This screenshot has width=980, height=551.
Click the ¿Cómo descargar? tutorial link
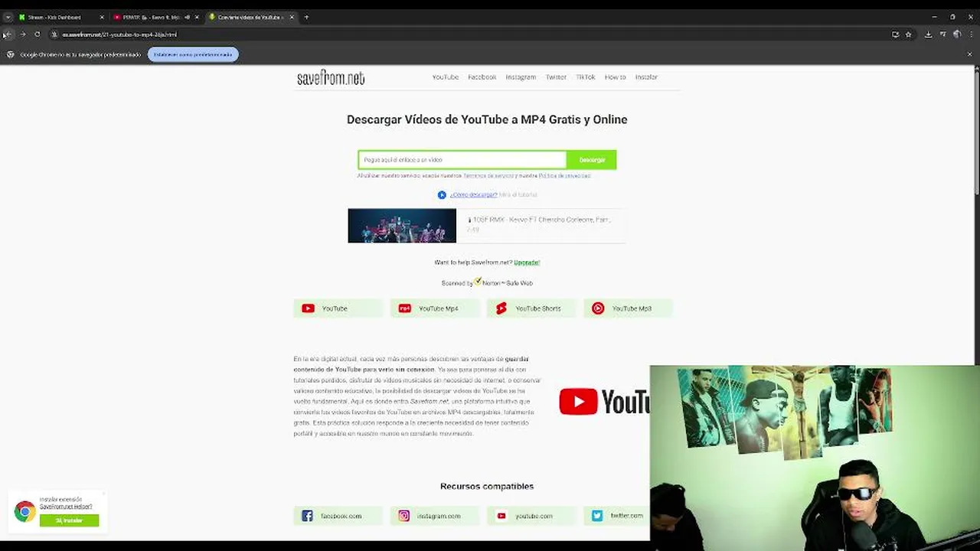[473, 195]
